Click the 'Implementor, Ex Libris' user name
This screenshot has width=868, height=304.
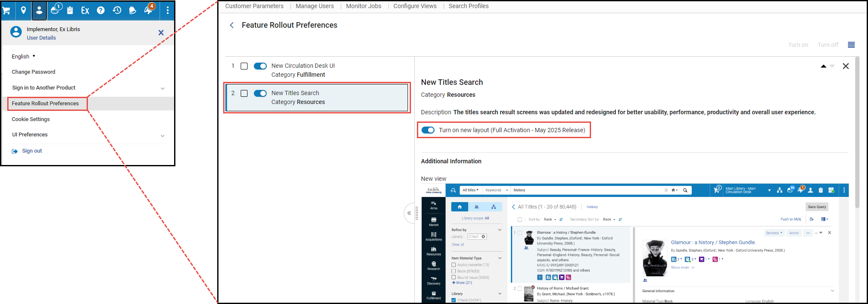coord(53,29)
